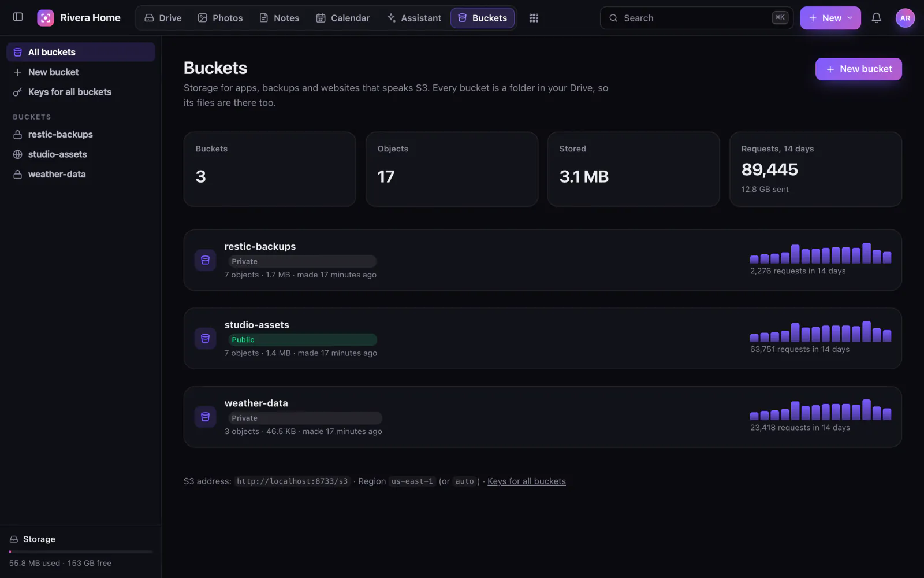Go to the Notes tab
The width and height of the screenshot is (924, 578).
pos(280,18)
